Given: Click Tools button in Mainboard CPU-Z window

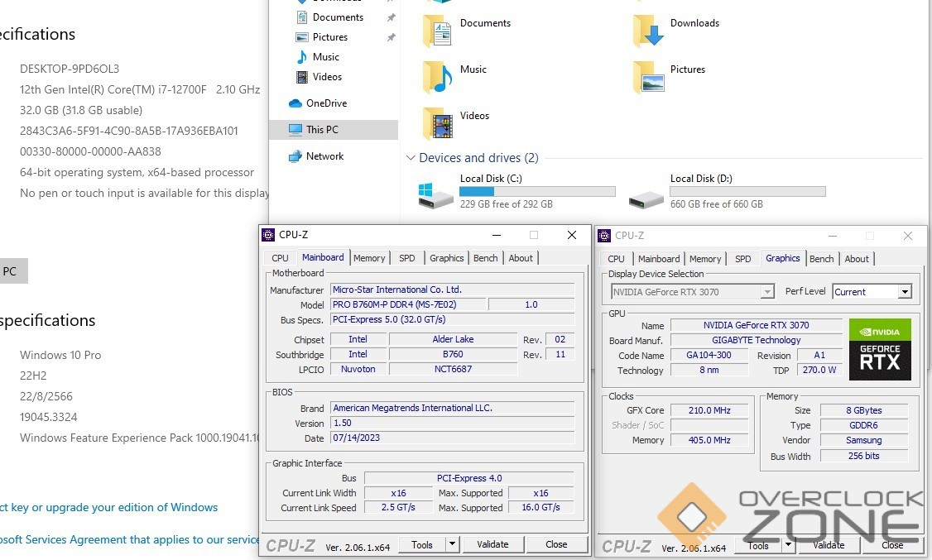Looking at the screenshot, I should 421,544.
